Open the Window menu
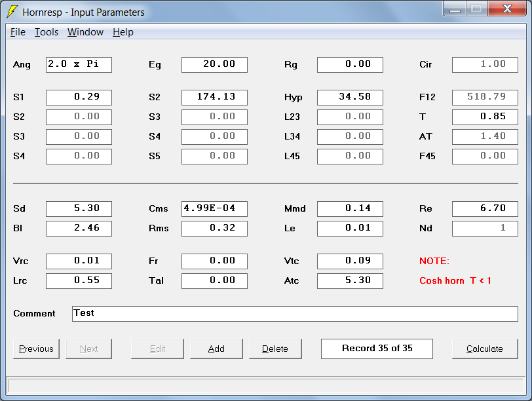The width and height of the screenshot is (532, 401). pos(85,32)
